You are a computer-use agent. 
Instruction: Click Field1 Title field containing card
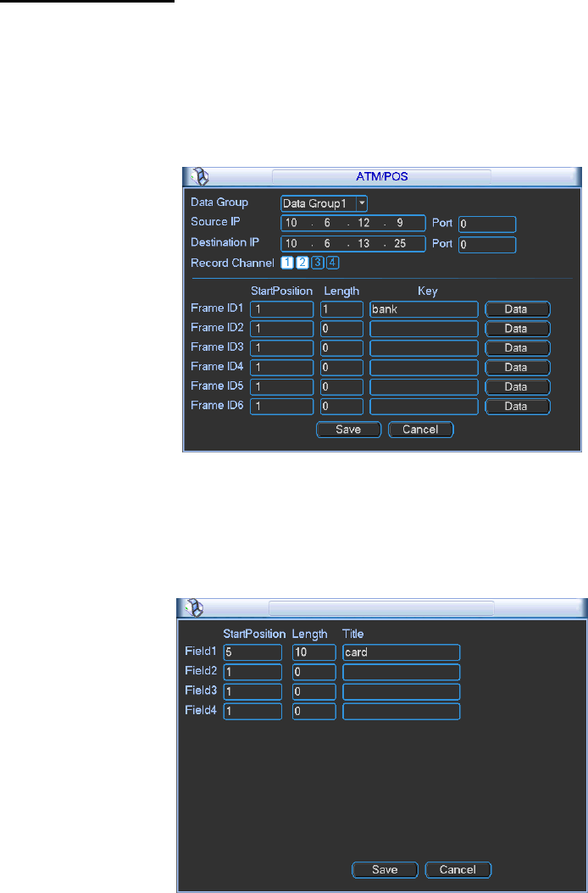point(401,652)
